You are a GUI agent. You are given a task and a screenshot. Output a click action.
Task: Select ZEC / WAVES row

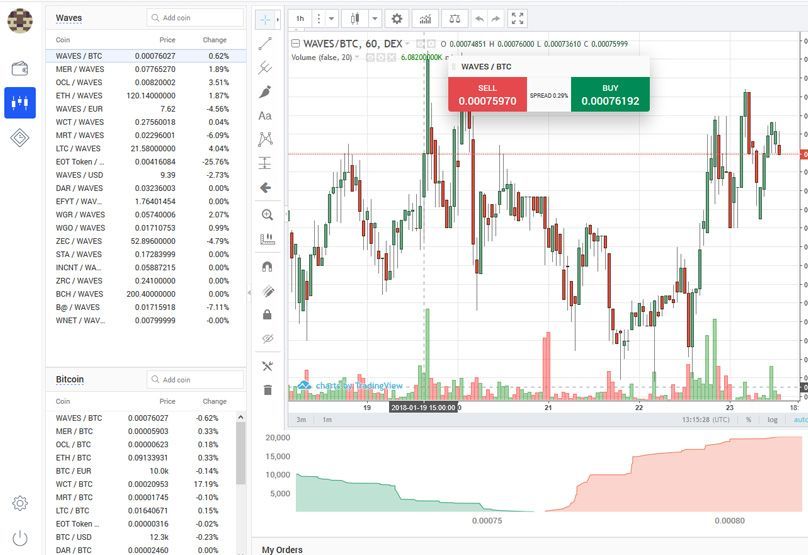[145, 241]
